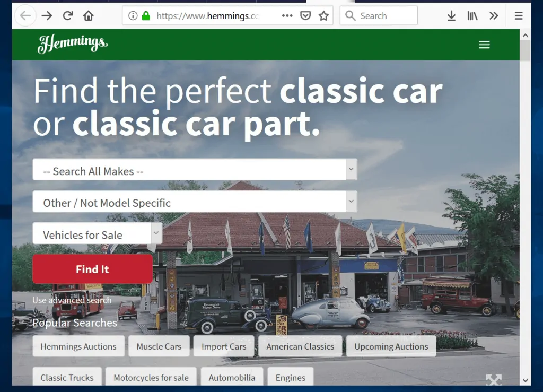Bookmark this page with the star

coord(323,15)
